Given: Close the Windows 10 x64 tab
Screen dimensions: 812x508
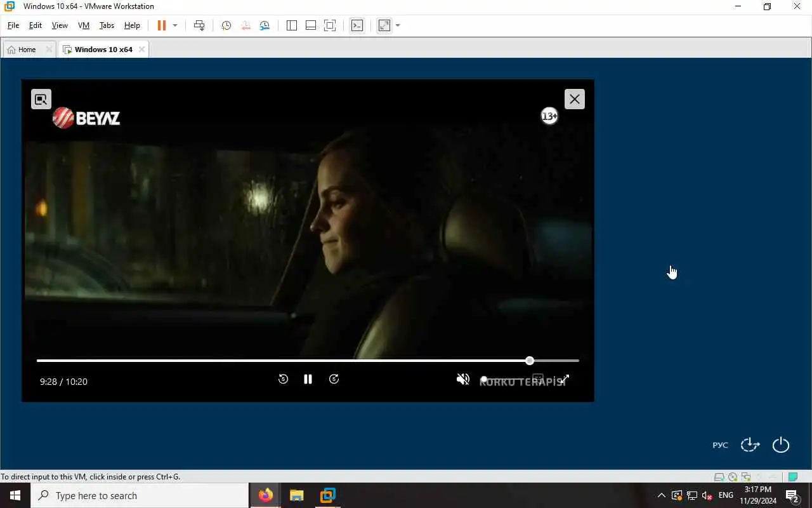Looking at the screenshot, I should click(141, 50).
